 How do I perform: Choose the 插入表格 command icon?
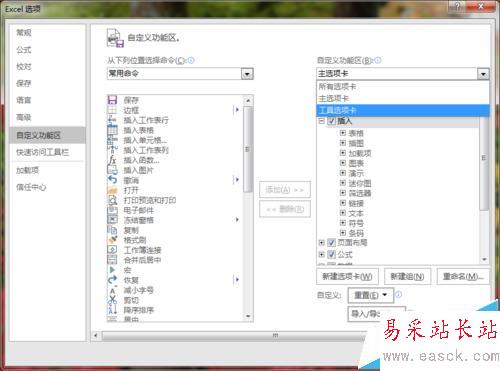(x=112, y=130)
